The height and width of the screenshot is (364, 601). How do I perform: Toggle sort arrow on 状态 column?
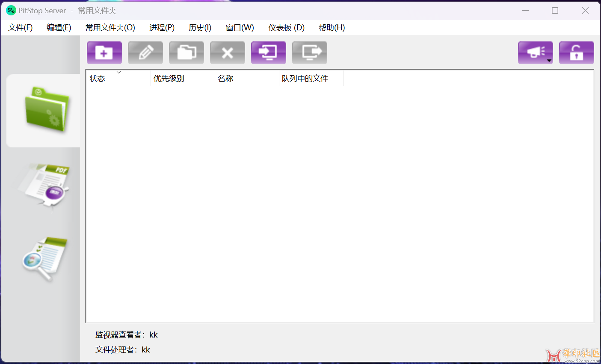(118, 72)
